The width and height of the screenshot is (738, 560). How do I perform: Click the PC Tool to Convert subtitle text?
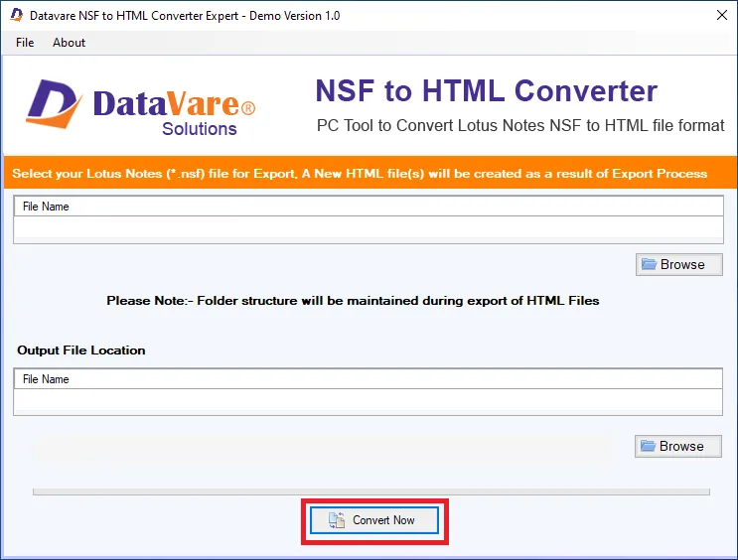(520, 126)
